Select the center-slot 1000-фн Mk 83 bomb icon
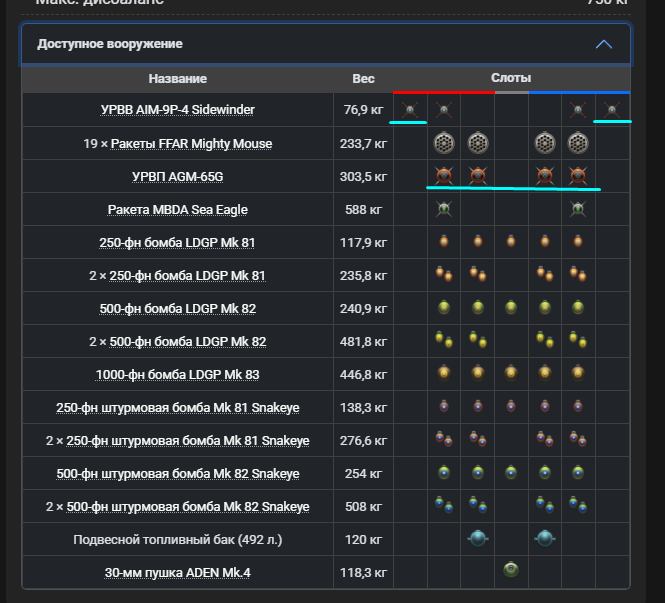Viewport: 665px width, 603px height. coord(511,373)
